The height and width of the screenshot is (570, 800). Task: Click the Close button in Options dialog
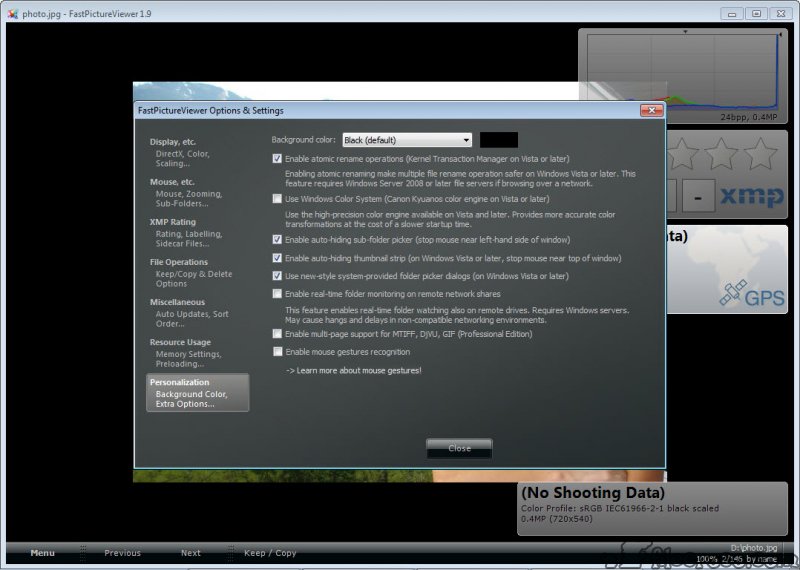(x=459, y=448)
